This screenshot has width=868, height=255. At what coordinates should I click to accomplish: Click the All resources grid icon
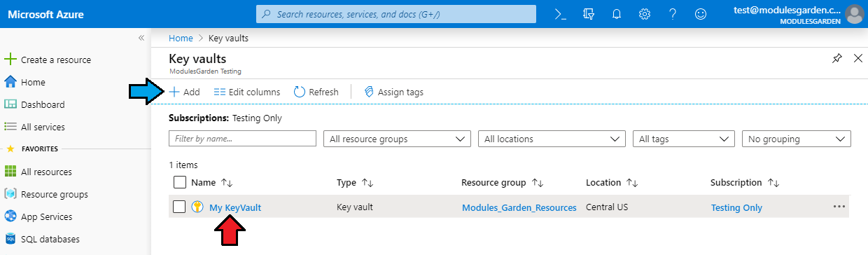point(10,172)
